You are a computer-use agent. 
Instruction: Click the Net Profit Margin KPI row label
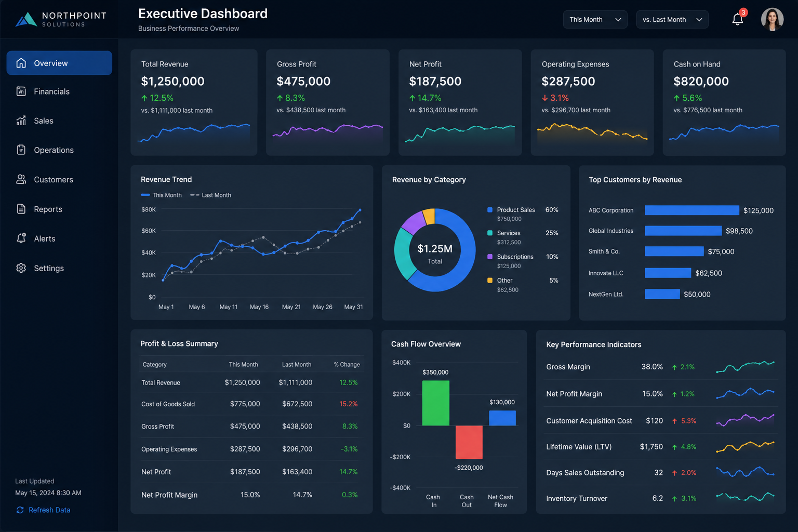[x=574, y=394]
